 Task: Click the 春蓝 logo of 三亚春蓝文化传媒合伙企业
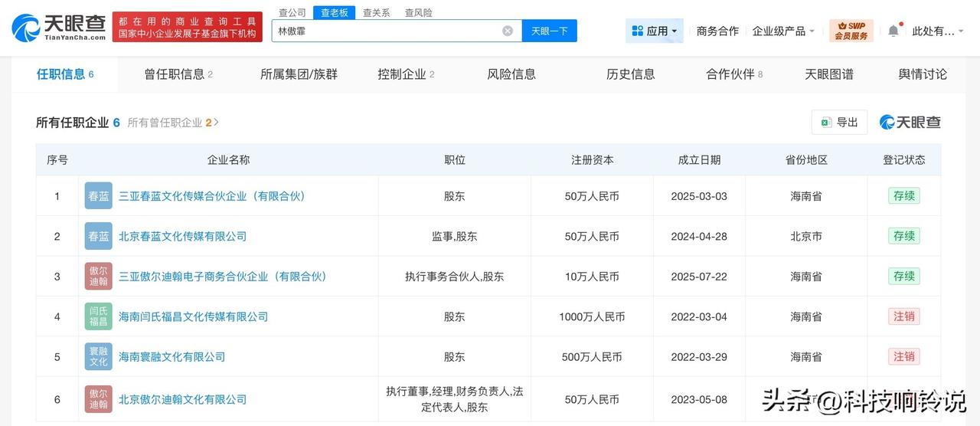99,196
